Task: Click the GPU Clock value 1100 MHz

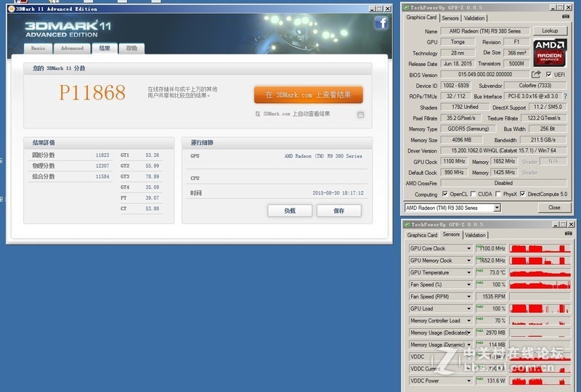Action: click(454, 162)
